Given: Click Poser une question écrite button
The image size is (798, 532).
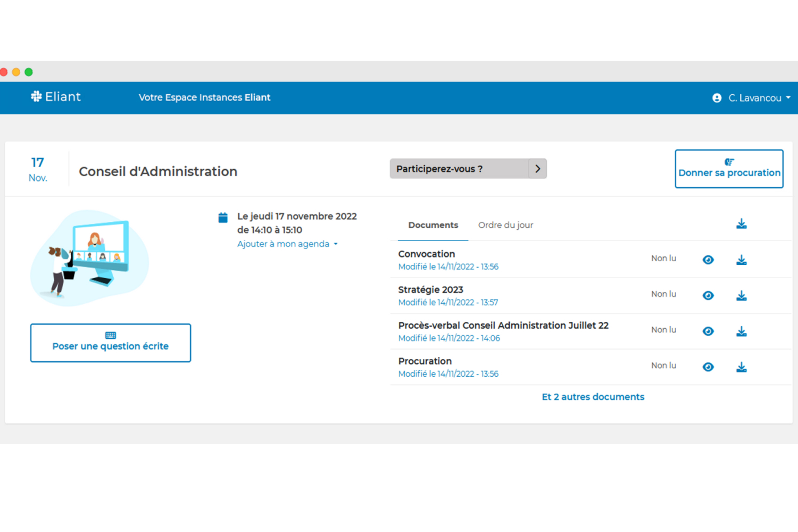Looking at the screenshot, I should [x=111, y=343].
